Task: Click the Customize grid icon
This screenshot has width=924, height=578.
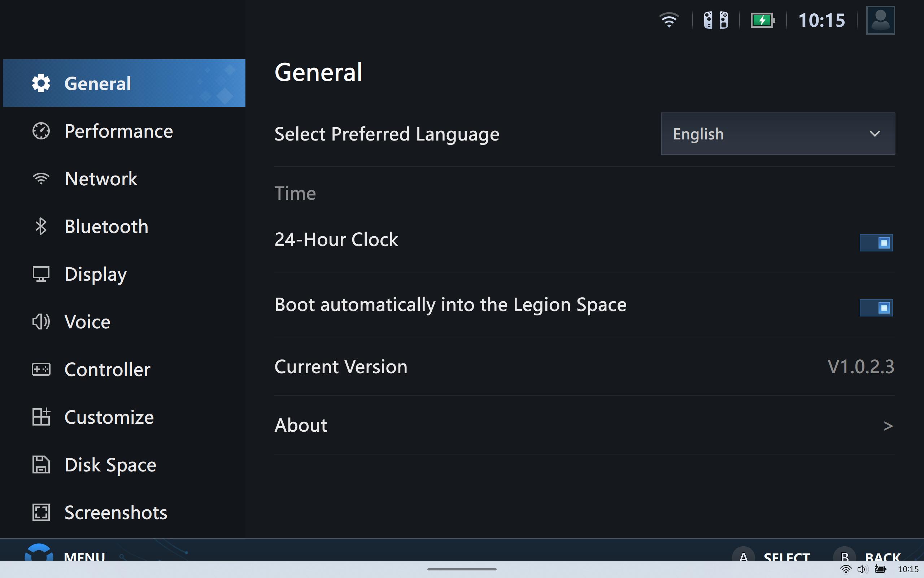Action: tap(41, 417)
